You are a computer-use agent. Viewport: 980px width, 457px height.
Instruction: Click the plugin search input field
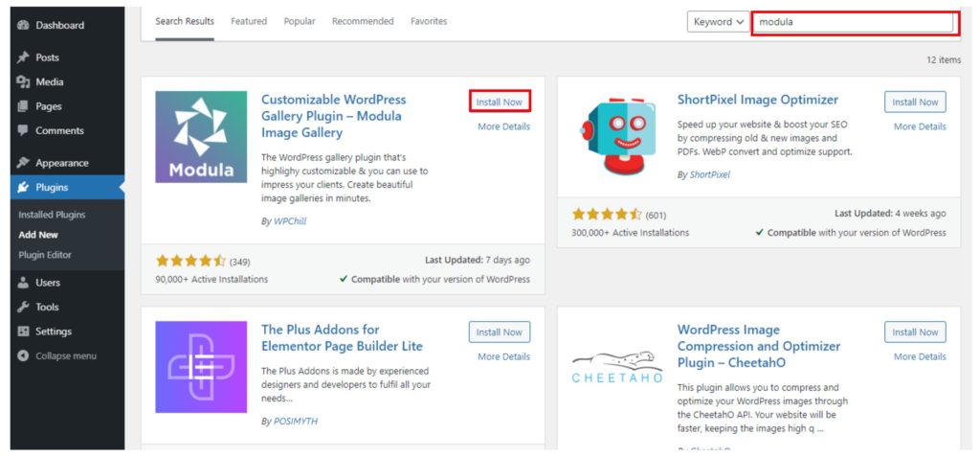coord(853,22)
